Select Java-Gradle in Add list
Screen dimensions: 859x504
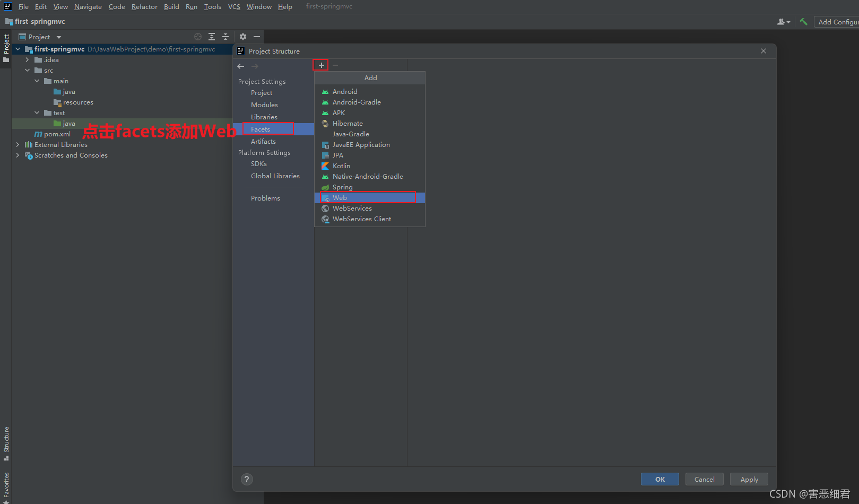coord(370,134)
